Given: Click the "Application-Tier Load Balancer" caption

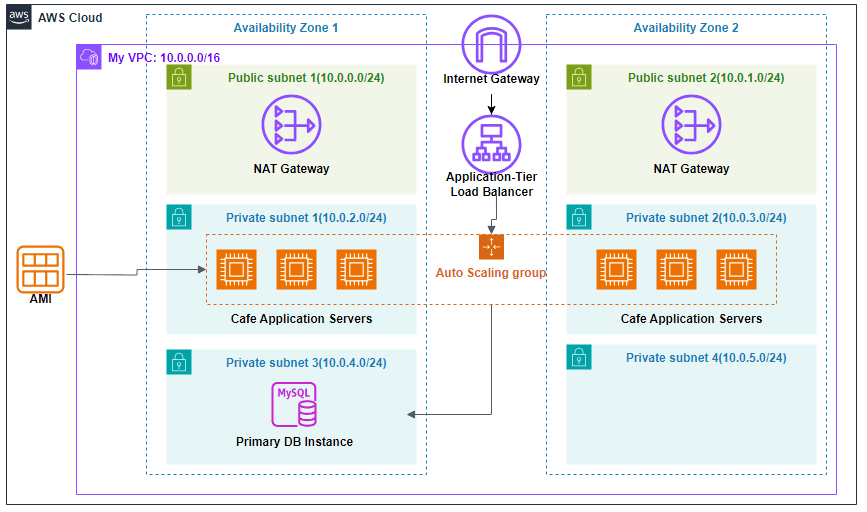Looking at the screenshot, I should (491, 184).
